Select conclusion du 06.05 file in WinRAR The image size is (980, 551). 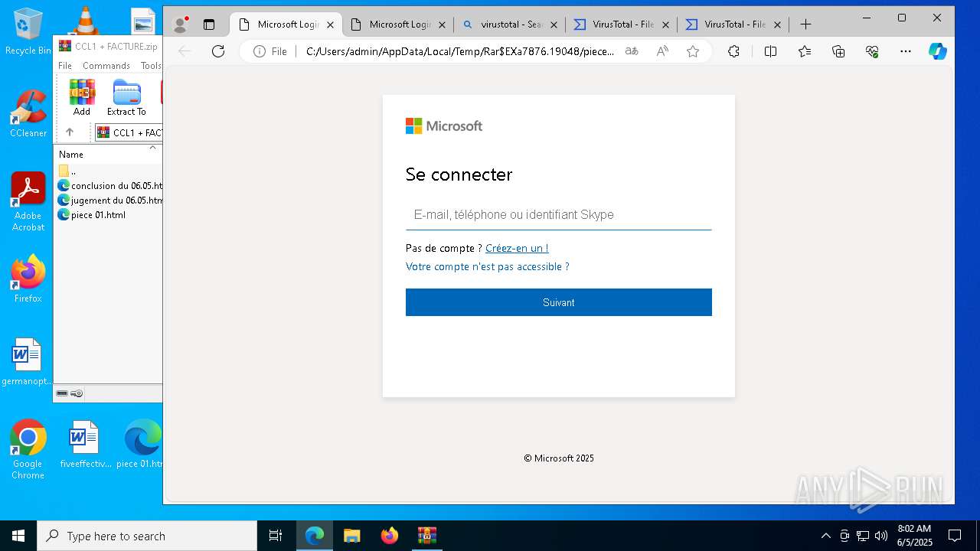[110, 185]
